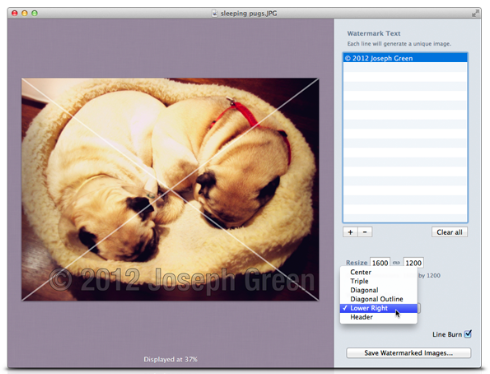The height and width of the screenshot is (374, 490).
Task: Click the yellow minimize window button
Action: coord(24,13)
